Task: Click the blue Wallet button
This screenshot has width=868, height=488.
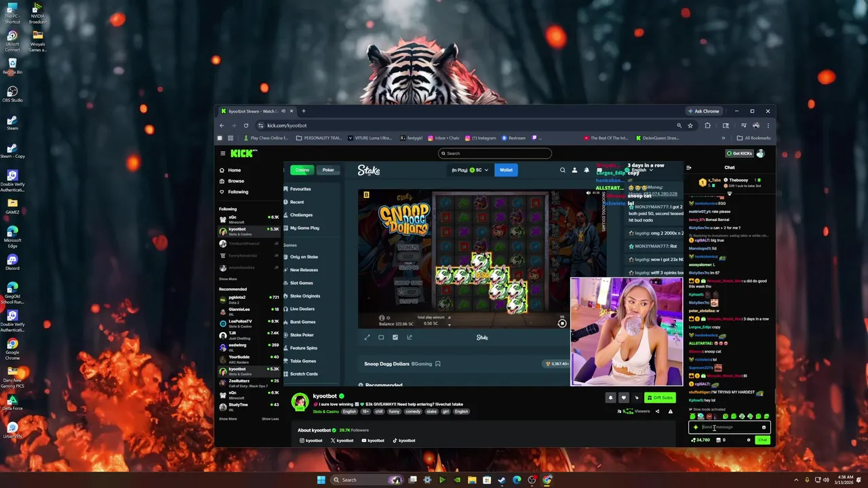Action: [506, 170]
